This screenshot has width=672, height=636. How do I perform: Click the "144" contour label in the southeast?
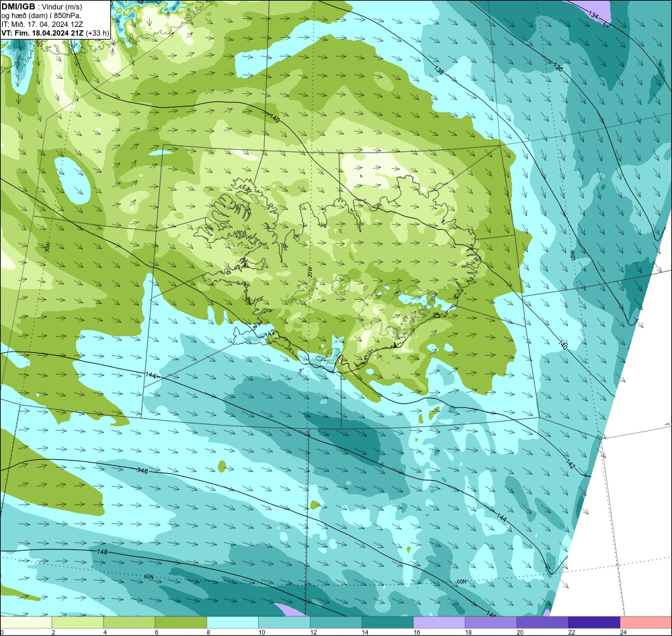click(x=501, y=518)
